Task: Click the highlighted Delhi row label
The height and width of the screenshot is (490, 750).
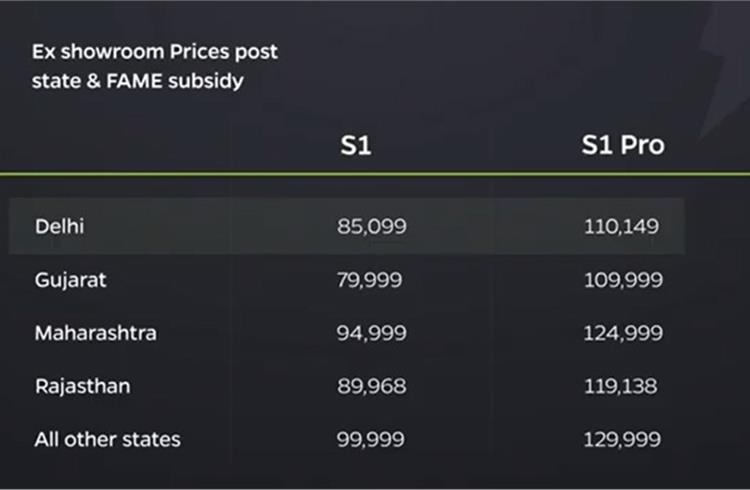Action: 59,226
